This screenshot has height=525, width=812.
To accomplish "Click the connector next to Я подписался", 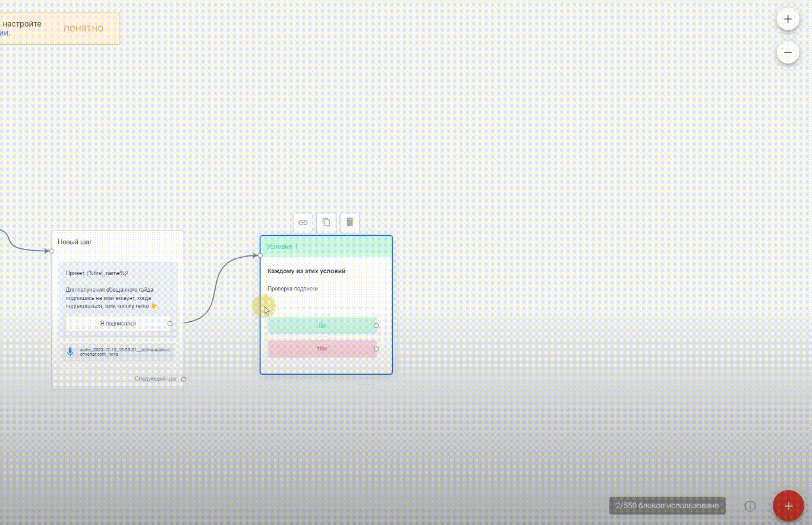I will point(170,324).
